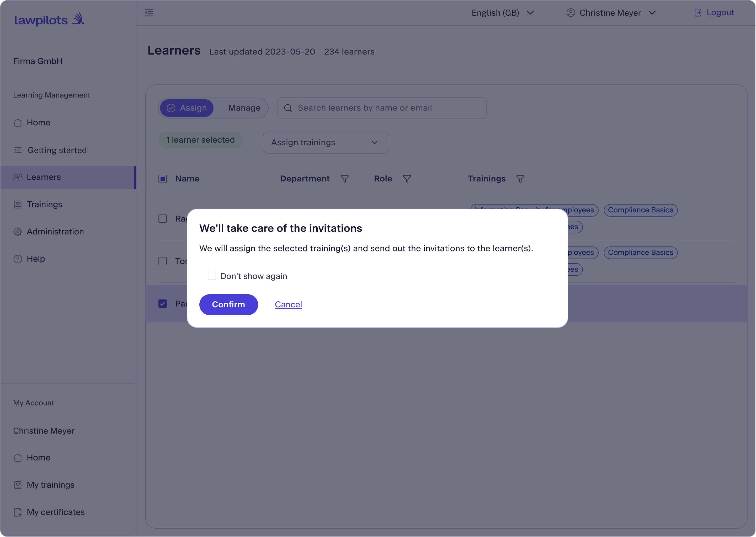Collapse the sidebar with the menu icon
The height and width of the screenshot is (537, 756).
(149, 13)
